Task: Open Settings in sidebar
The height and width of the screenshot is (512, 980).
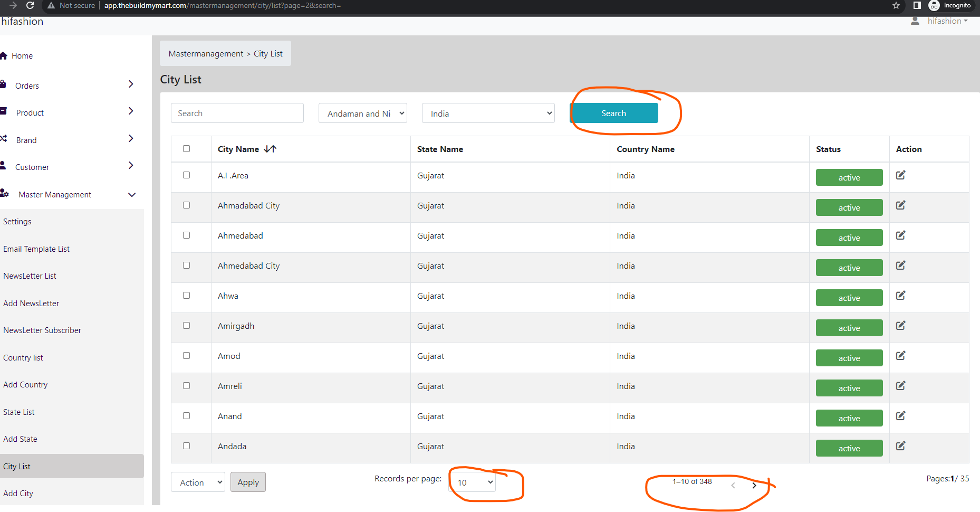Action: pos(17,222)
